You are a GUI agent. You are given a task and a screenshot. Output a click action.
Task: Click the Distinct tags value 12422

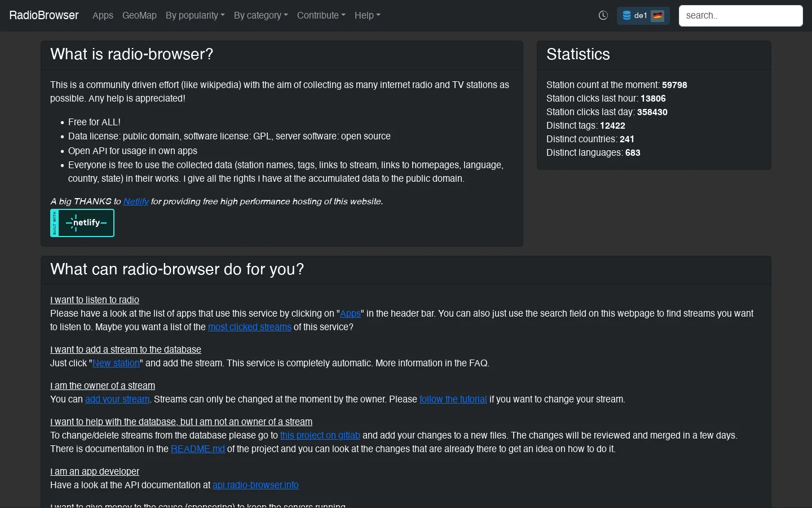612,126
